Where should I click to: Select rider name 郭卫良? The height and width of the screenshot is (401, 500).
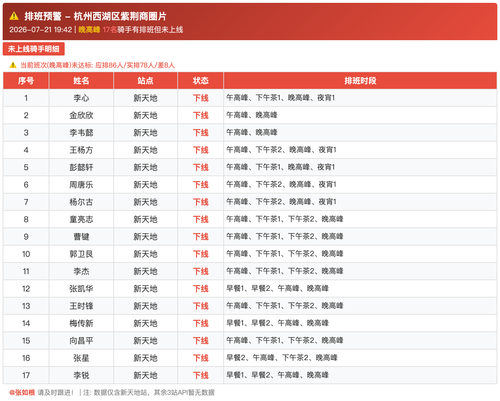[x=81, y=254]
